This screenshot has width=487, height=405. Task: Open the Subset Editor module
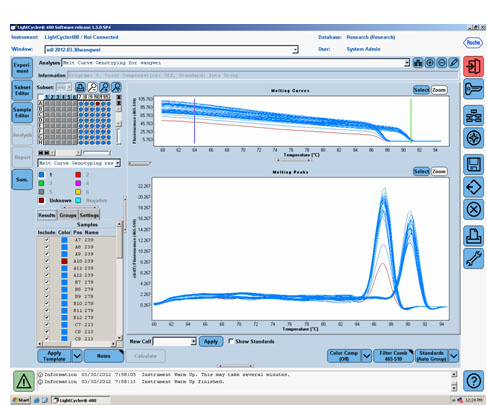tap(22, 90)
